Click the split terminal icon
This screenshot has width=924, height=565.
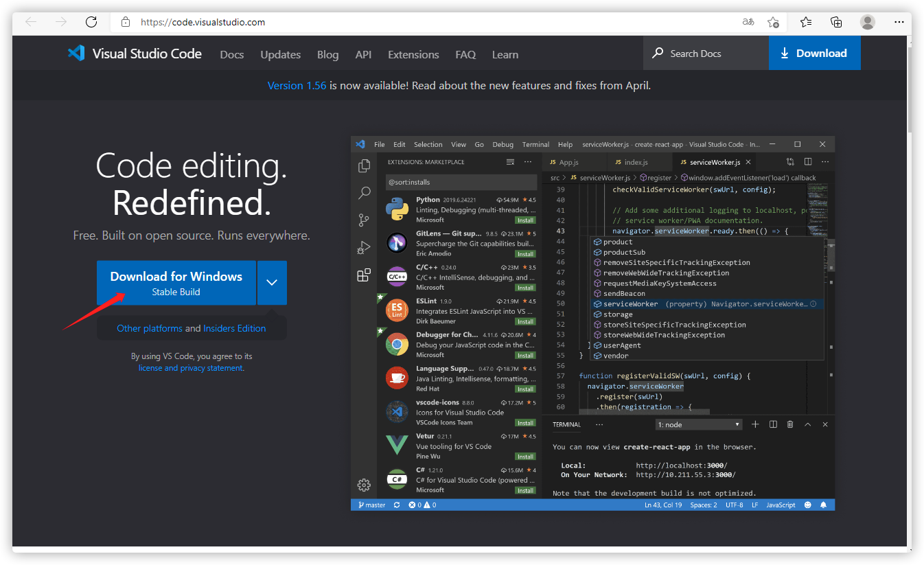773,424
